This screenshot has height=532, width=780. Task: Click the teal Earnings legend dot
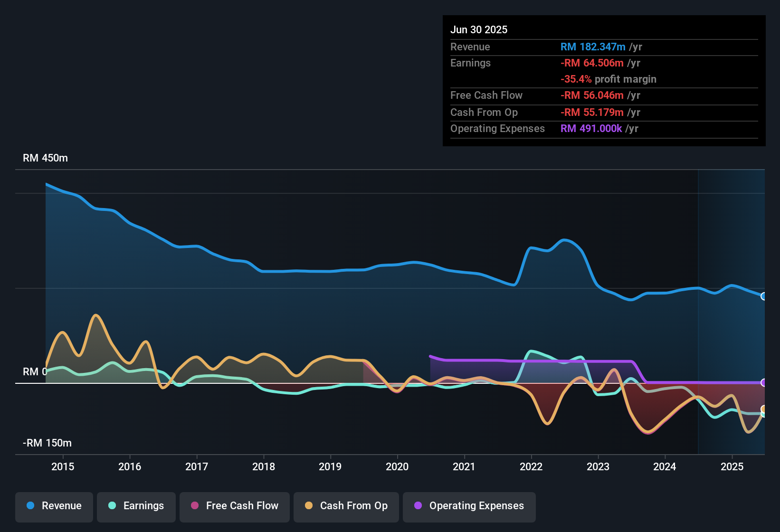[112, 506]
